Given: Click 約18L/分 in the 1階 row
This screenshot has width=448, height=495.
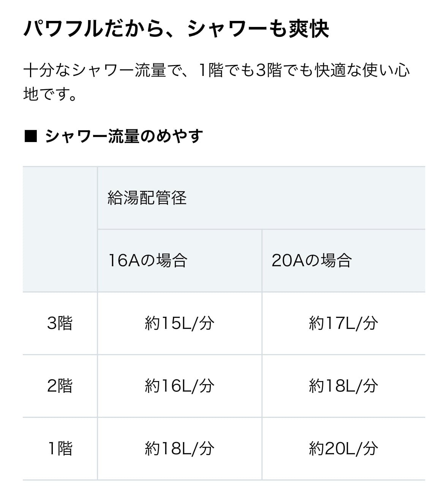Looking at the screenshot, I should [179, 449].
